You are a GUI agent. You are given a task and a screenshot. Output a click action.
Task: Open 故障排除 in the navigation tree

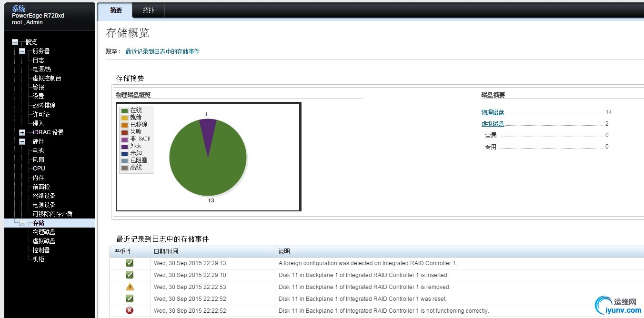click(44, 105)
